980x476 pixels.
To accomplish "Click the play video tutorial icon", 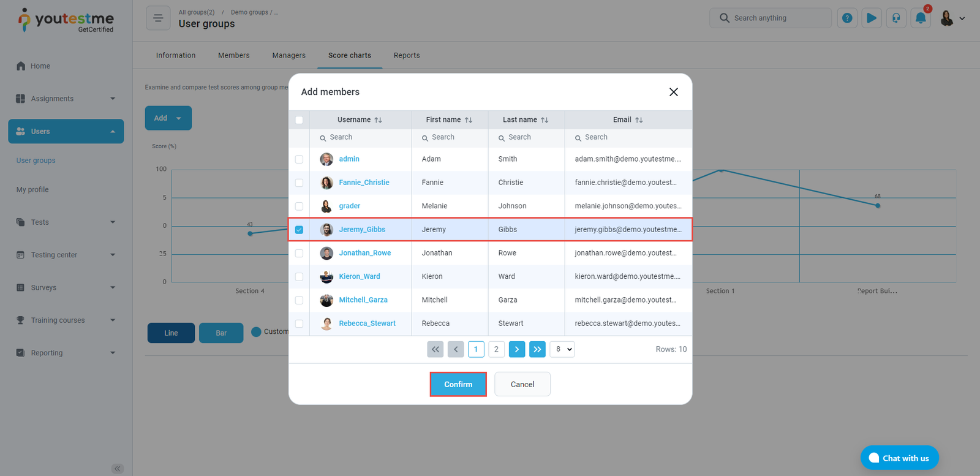I will pyautogui.click(x=872, y=18).
